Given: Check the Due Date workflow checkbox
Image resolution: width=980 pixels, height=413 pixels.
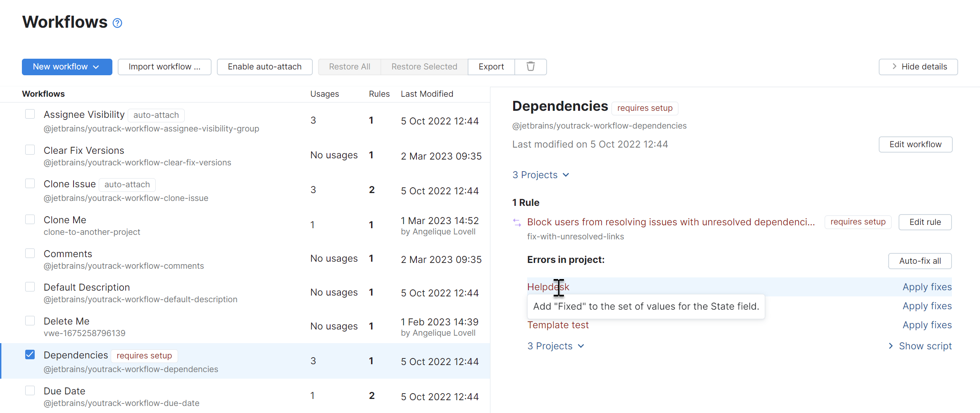Looking at the screenshot, I should (x=30, y=389).
